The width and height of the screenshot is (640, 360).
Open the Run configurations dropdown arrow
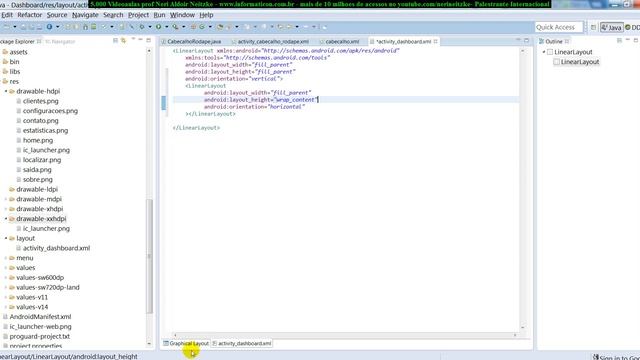click(166, 27)
